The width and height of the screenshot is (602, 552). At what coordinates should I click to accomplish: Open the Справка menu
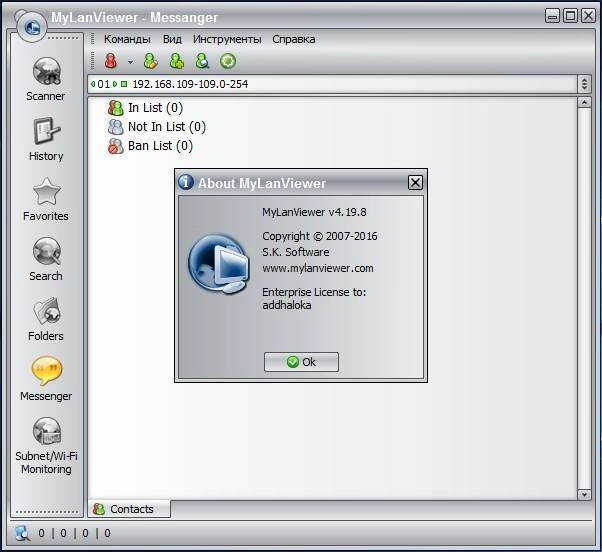click(294, 39)
